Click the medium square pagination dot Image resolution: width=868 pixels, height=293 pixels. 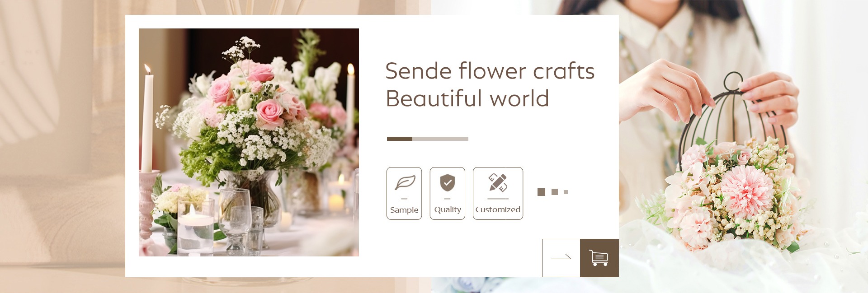coord(555,192)
